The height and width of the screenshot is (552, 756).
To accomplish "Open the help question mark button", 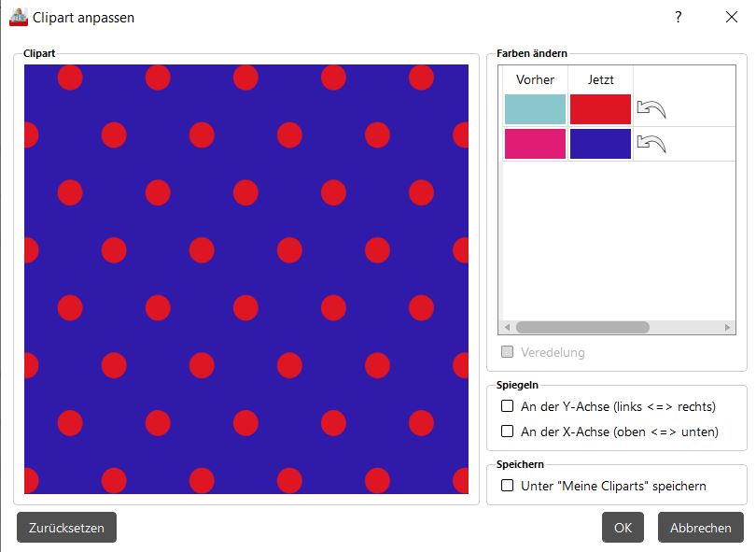I will (x=679, y=17).
